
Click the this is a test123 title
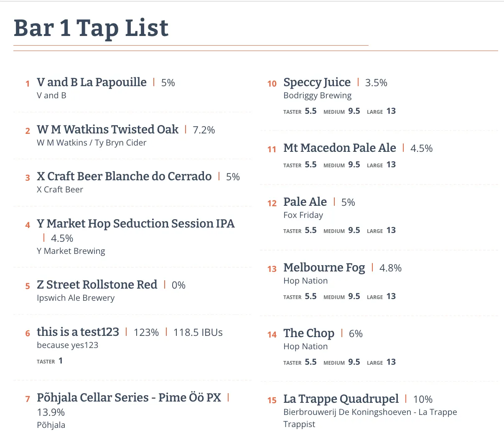[x=78, y=332]
